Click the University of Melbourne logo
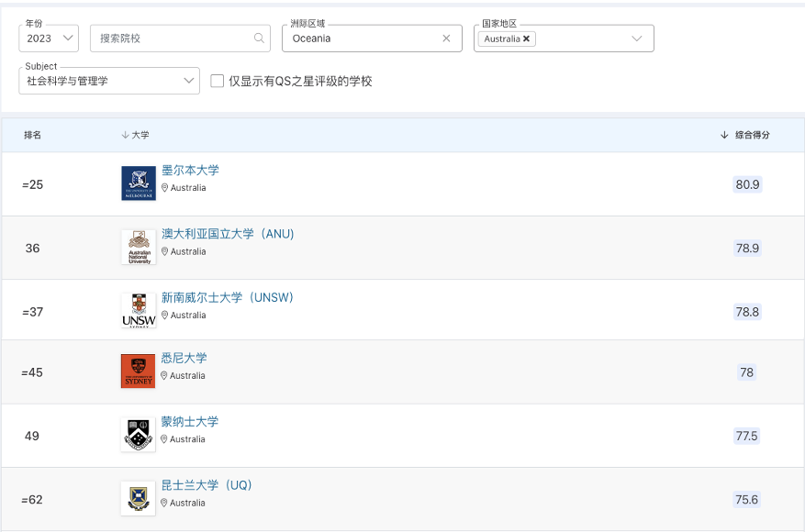The width and height of the screenshot is (805, 532). [x=139, y=183]
